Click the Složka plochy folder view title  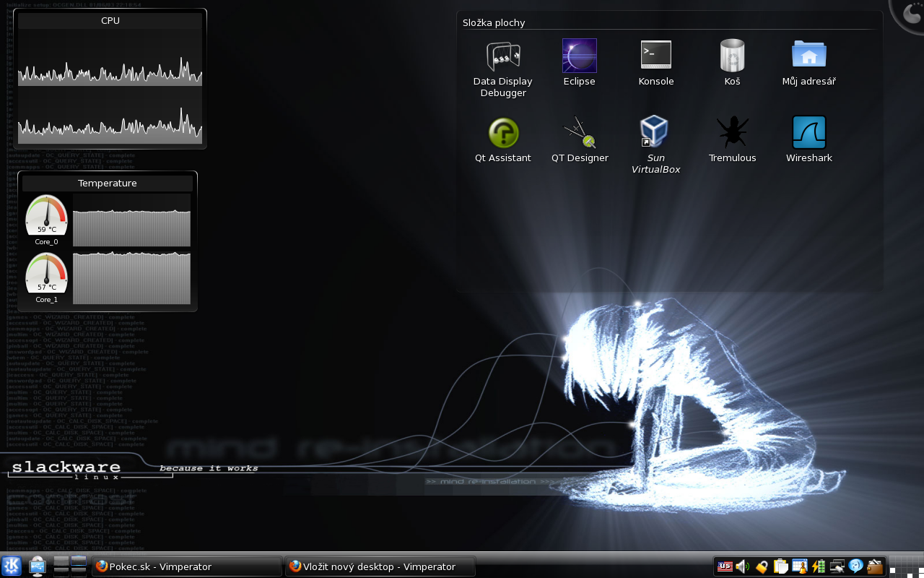(x=494, y=22)
